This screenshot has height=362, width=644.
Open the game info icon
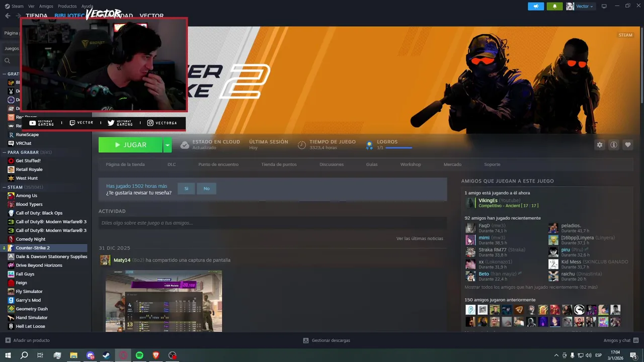pyautogui.click(x=614, y=145)
